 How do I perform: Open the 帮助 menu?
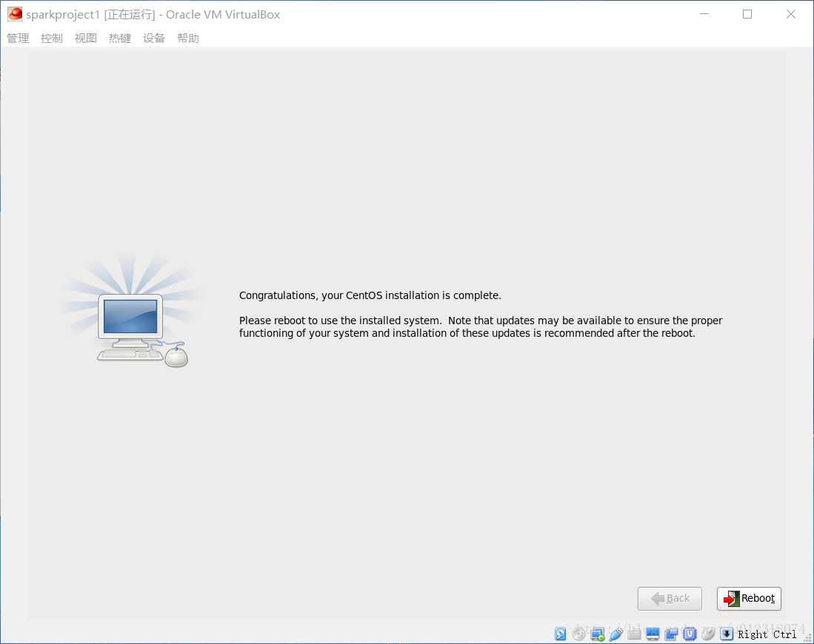[x=188, y=38]
